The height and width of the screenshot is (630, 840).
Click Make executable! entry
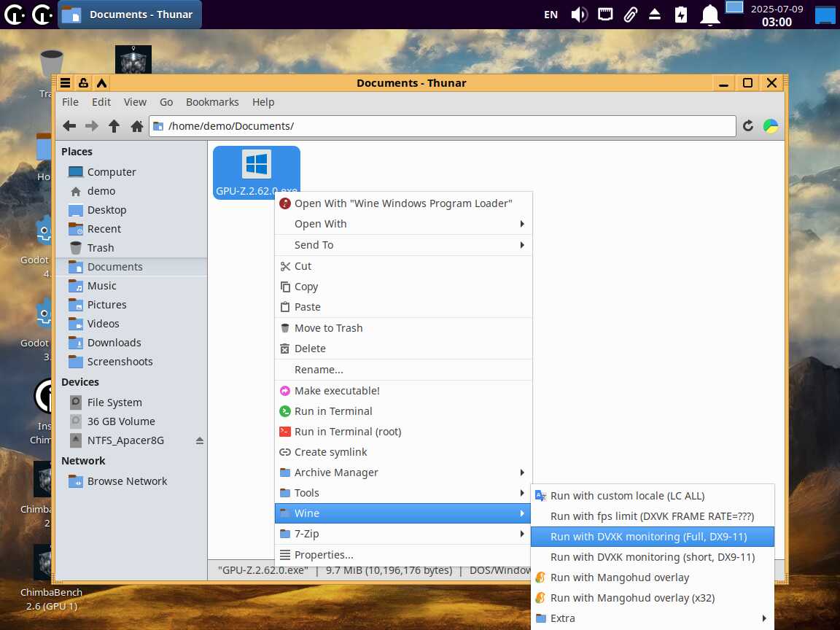[403, 391]
